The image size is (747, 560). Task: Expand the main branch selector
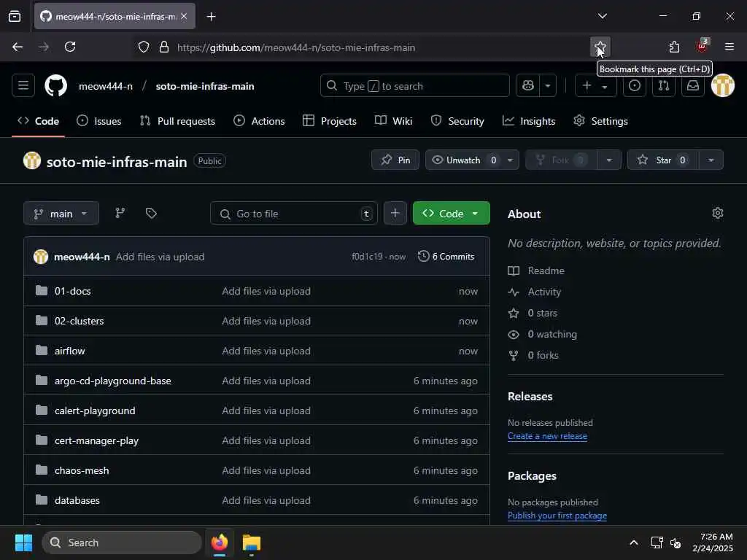(x=61, y=214)
